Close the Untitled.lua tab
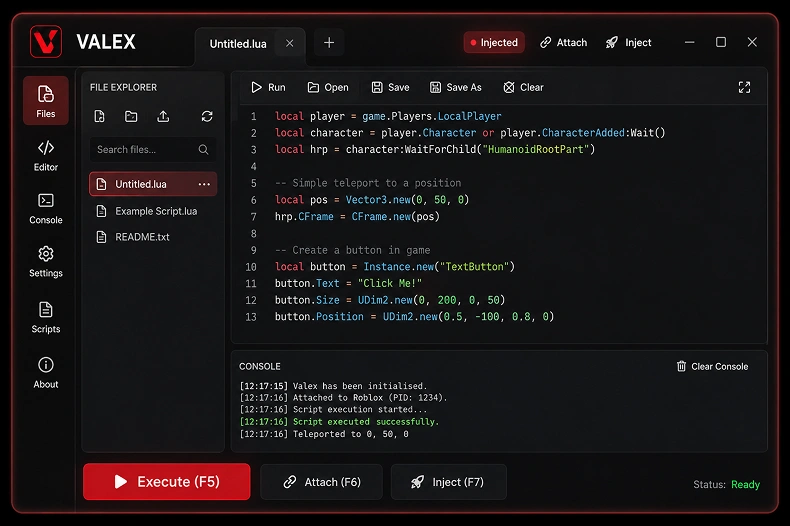790x526 pixels. click(290, 43)
